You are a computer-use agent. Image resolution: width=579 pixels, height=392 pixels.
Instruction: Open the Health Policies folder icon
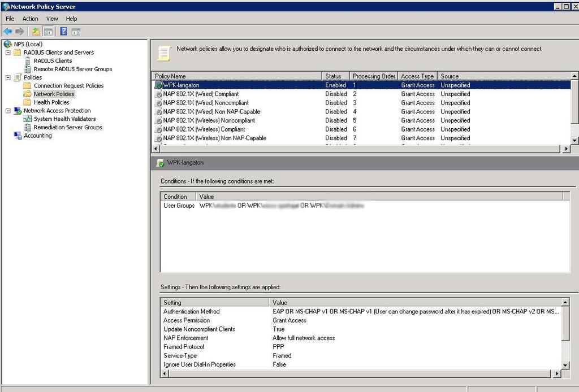click(27, 102)
